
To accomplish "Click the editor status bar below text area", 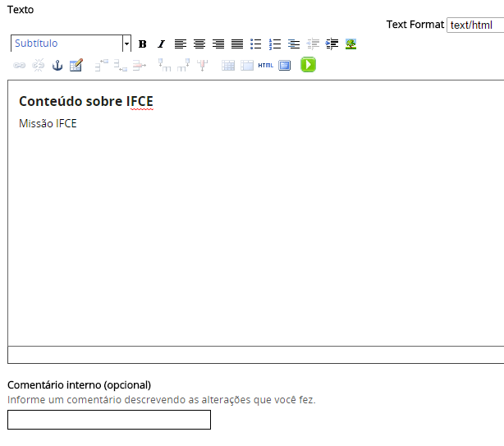I will (256, 355).
